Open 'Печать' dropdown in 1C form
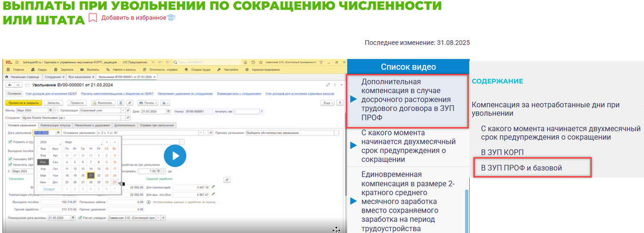This screenshot has height=233, width=644. [148, 103]
